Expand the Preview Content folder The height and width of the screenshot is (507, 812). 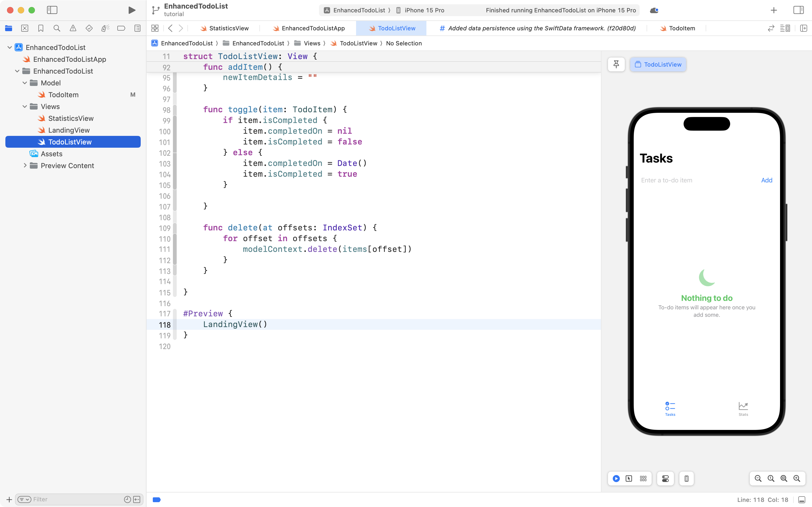pyautogui.click(x=25, y=165)
